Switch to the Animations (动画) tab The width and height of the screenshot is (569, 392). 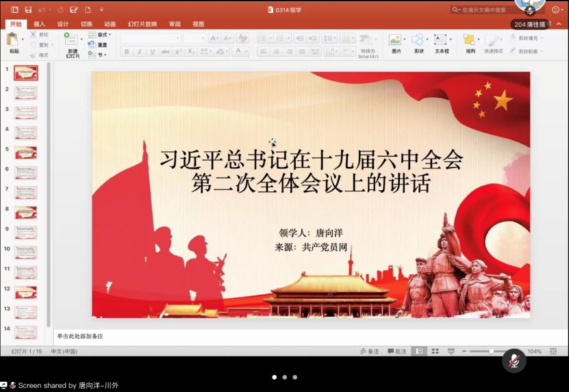tap(110, 24)
